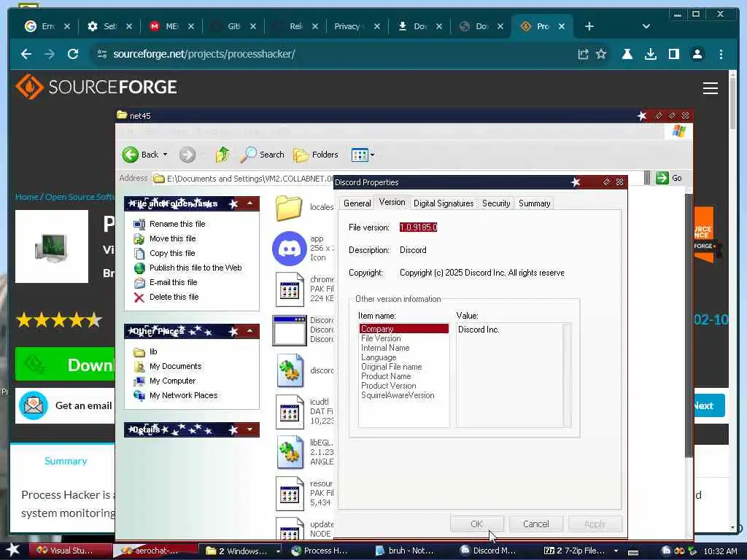Select the Discord executable window icon
Image resolution: width=747 pixels, height=560 pixels.
point(289,330)
